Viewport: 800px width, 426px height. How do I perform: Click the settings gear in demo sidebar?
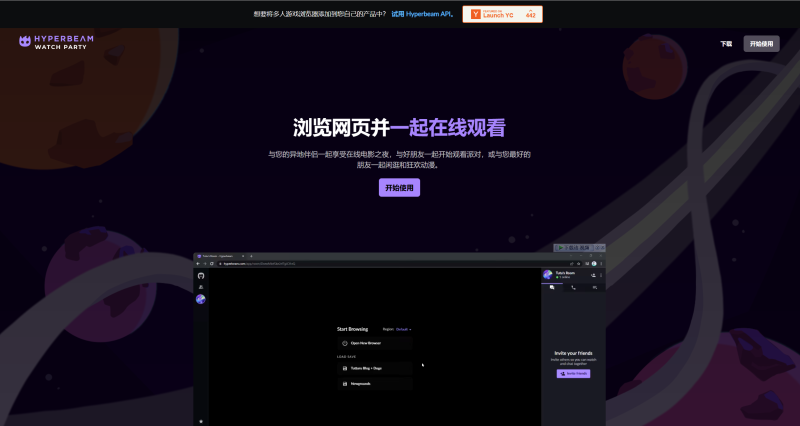(x=201, y=421)
